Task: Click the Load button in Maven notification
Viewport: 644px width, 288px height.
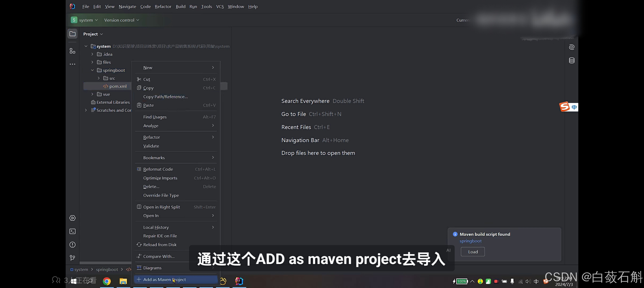Action: tap(473, 252)
